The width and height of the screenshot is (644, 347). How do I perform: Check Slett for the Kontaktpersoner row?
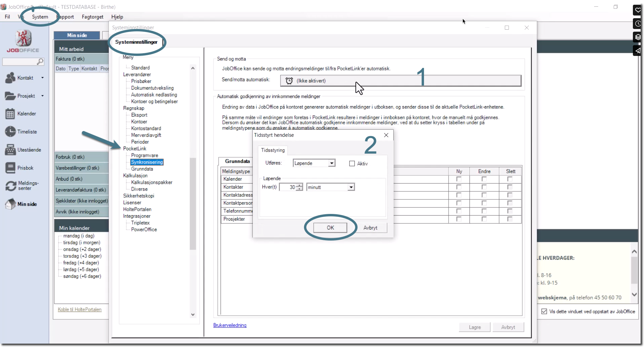point(510,203)
